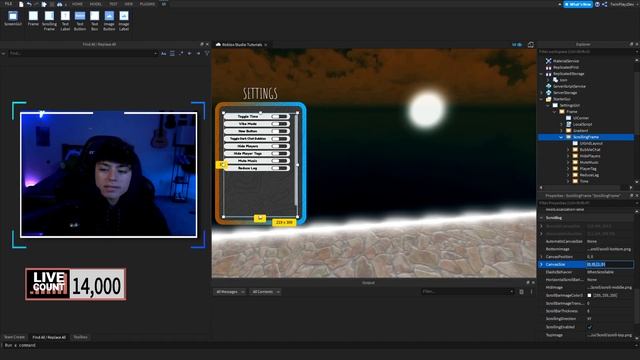Click the MaterialService icon in Explorer

[x=549, y=61]
